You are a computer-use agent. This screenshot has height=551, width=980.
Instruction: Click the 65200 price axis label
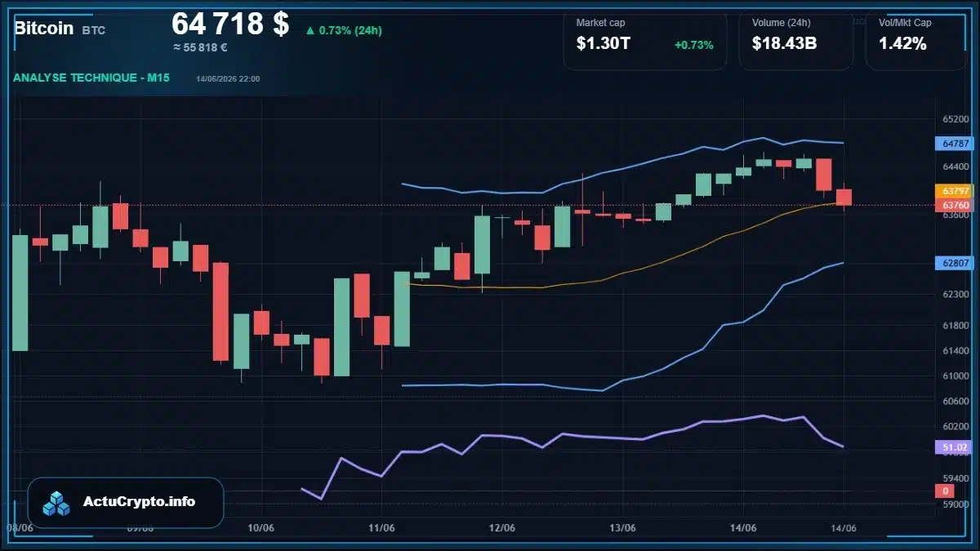955,119
